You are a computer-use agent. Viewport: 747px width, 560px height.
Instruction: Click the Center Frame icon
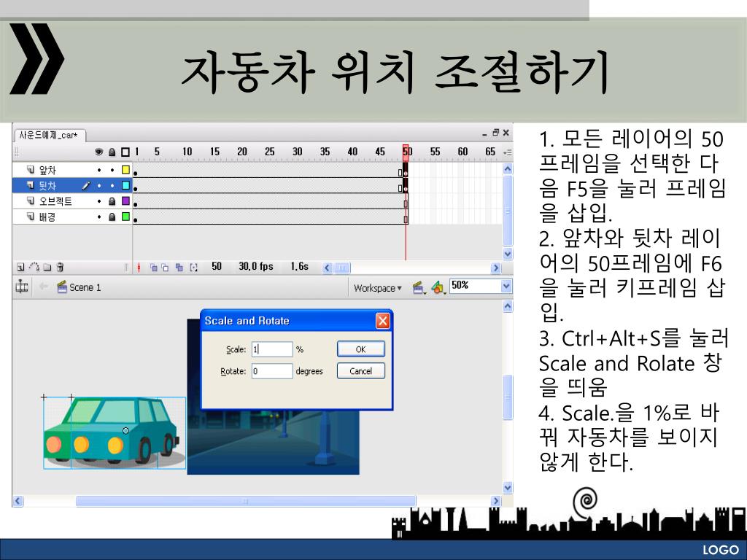[139, 268]
